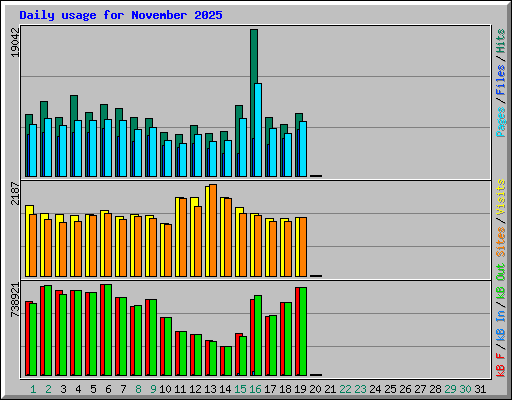Click the 'Daily usage for November 2025' title
This screenshot has width=512, height=400.
[x=121, y=15]
